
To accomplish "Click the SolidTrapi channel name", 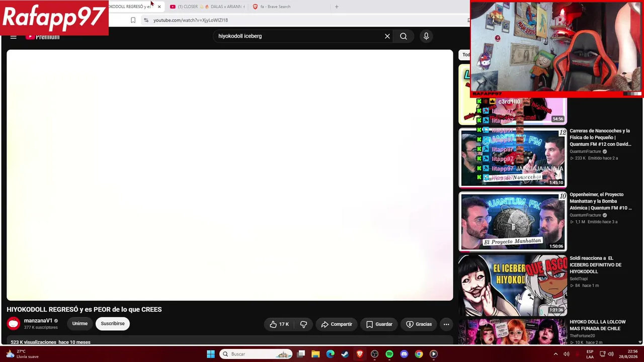I will [x=579, y=279].
